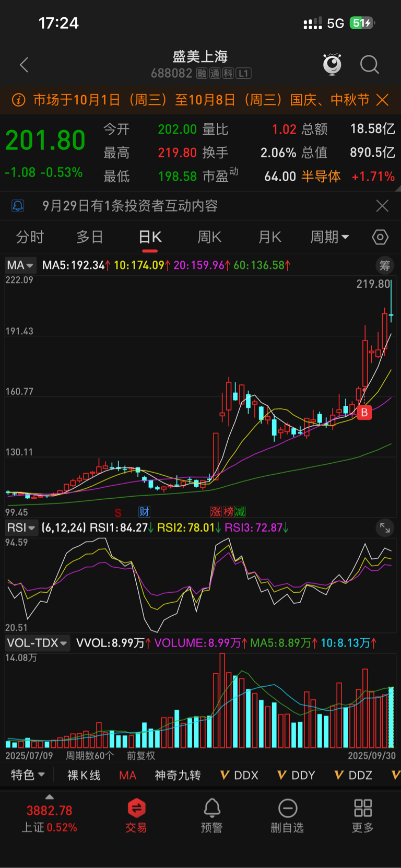Image resolution: width=401 pixels, height=868 pixels.
Task: Tap the green 减 marker
Action: click(240, 512)
